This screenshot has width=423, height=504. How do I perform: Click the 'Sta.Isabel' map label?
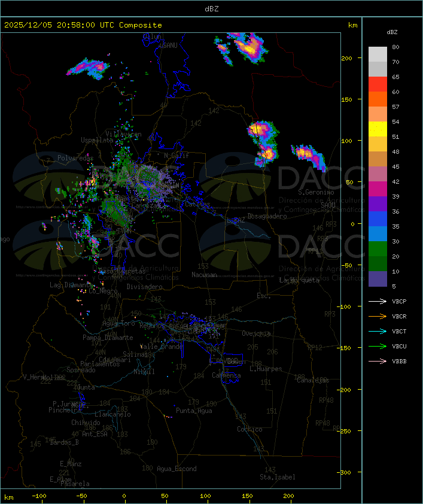pyautogui.click(x=277, y=477)
